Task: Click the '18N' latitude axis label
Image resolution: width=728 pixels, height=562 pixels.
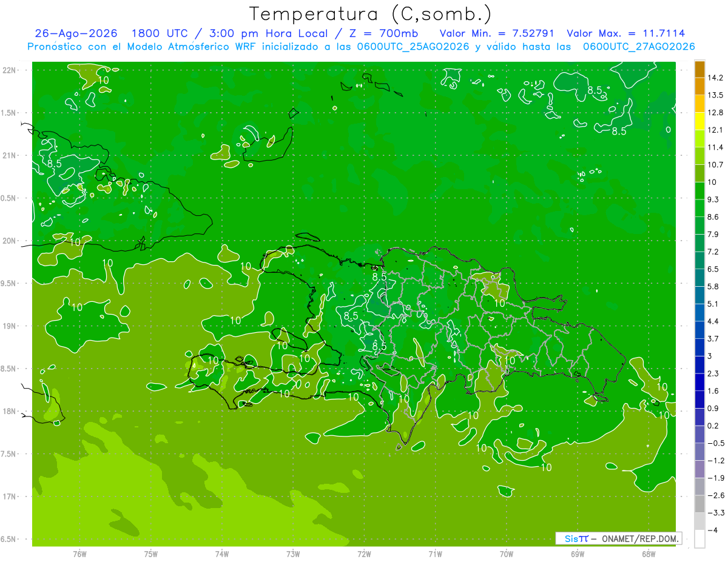Action: 9,412
